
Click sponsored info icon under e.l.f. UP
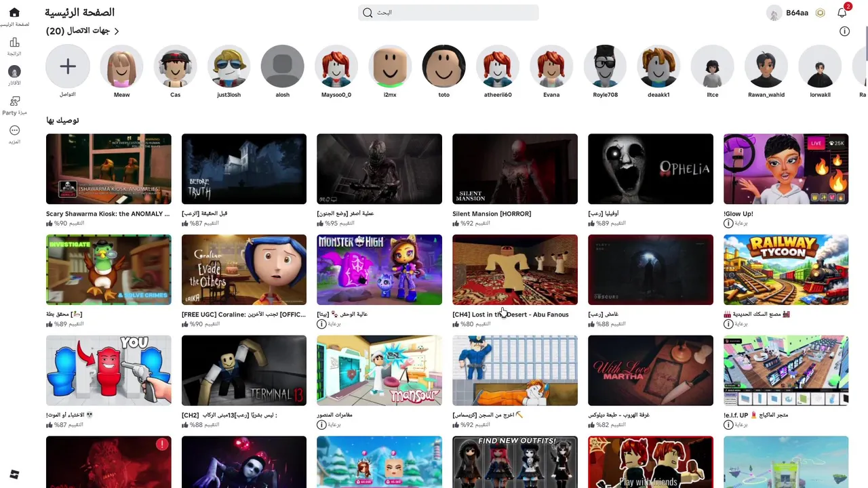(728, 425)
